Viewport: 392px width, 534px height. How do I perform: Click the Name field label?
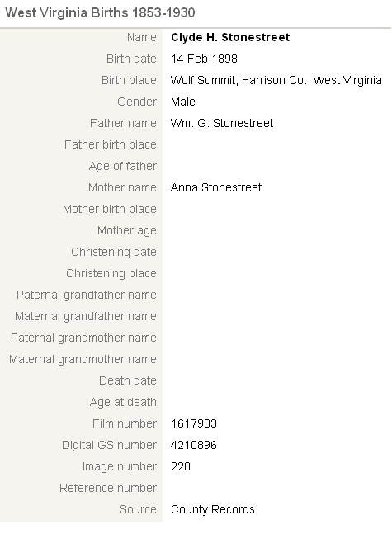point(143,37)
